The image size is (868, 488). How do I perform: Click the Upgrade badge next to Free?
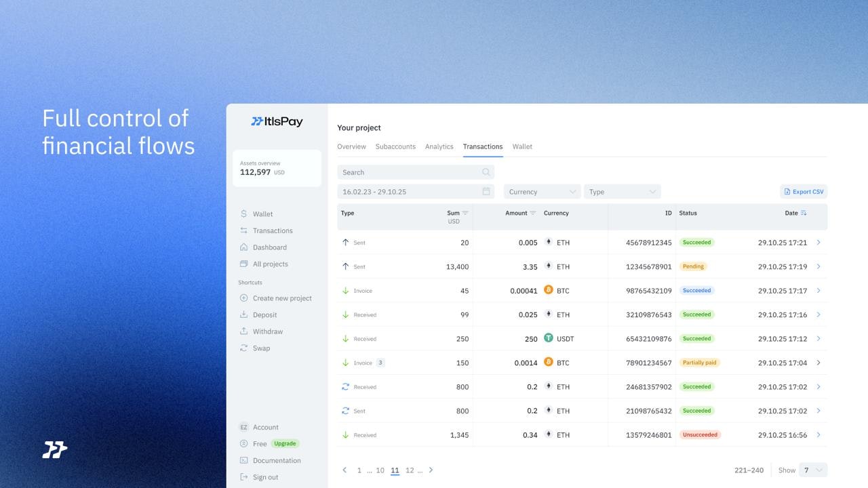284,443
